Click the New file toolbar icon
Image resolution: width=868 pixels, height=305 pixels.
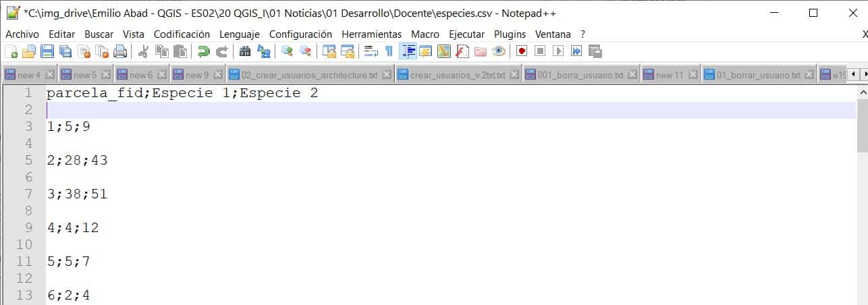click(11, 51)
